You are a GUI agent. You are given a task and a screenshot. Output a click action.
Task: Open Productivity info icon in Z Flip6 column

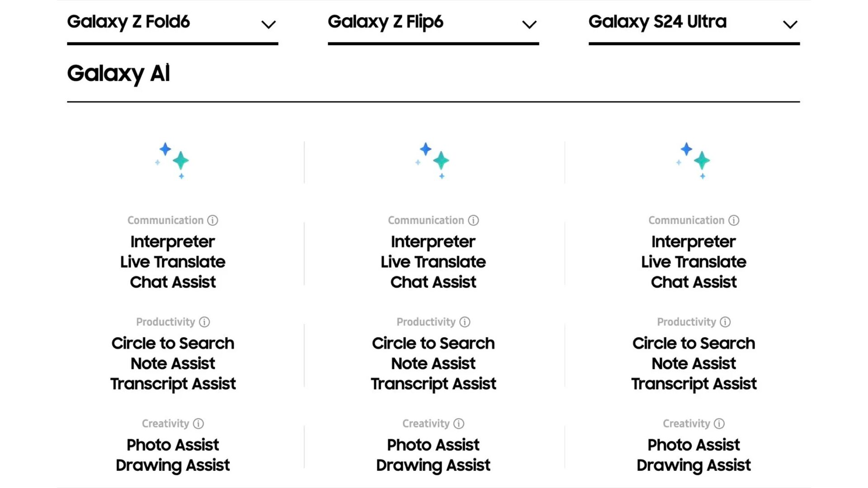tap(465, 322)
